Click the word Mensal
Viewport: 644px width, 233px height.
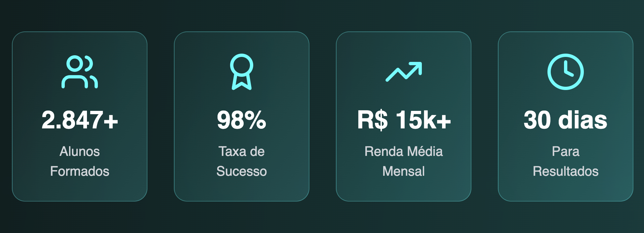click(x=404, y=171)
